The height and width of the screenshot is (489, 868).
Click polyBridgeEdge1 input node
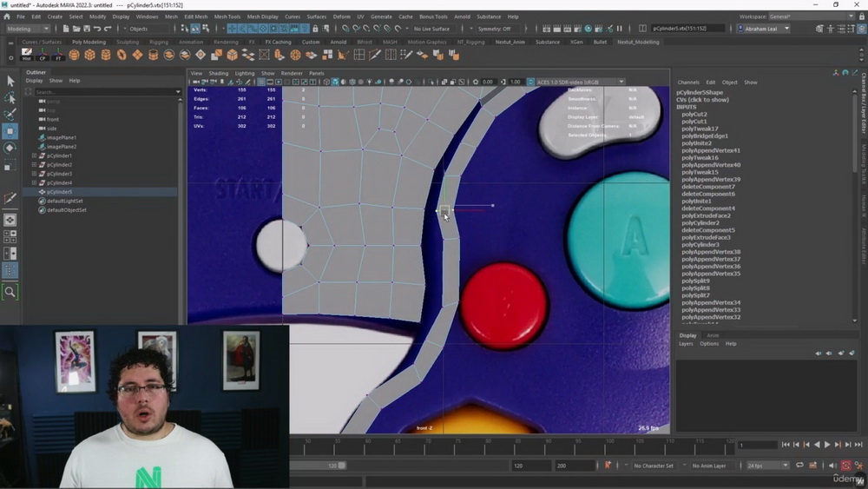(x=705, y=135)
